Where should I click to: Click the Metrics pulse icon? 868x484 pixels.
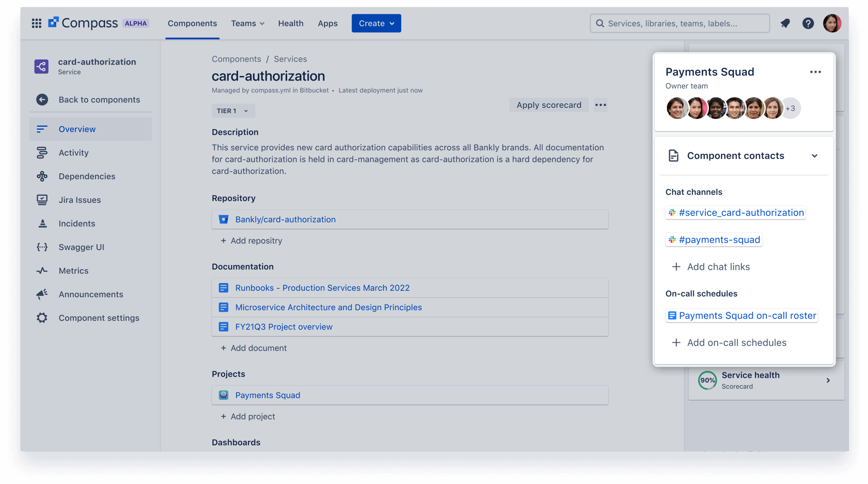(x=42, y=271)
